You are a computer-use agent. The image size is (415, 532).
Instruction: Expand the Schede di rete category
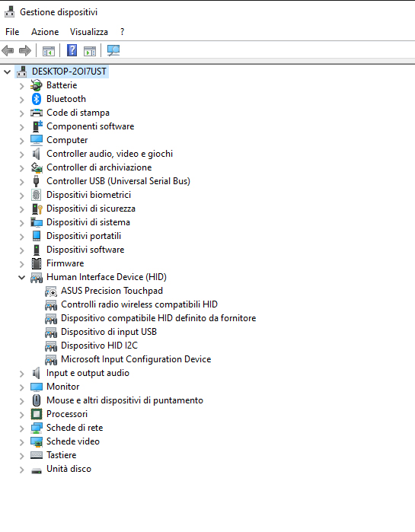click(22, 428)
